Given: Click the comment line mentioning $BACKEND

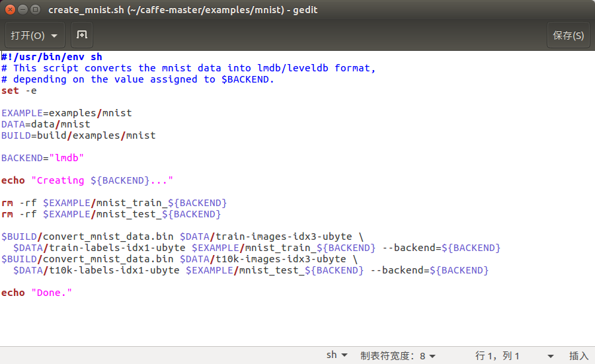Looking at the screenshot, I should tap(138, 79).
